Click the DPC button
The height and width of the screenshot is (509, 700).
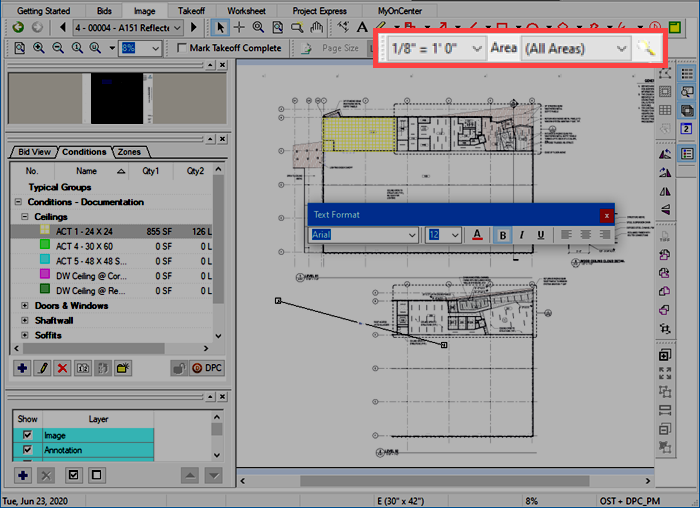click(x=207, y=368)
